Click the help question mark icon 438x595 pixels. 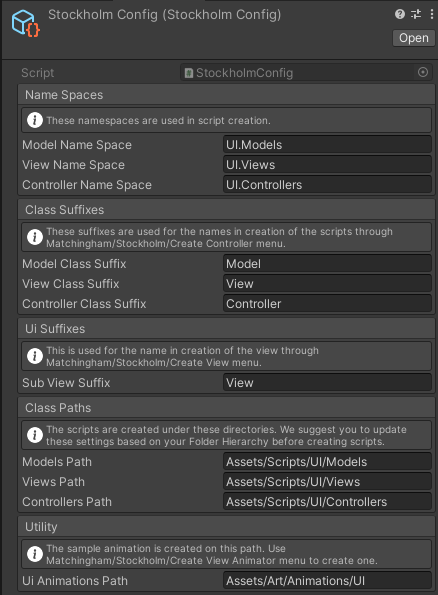[400, 14]
